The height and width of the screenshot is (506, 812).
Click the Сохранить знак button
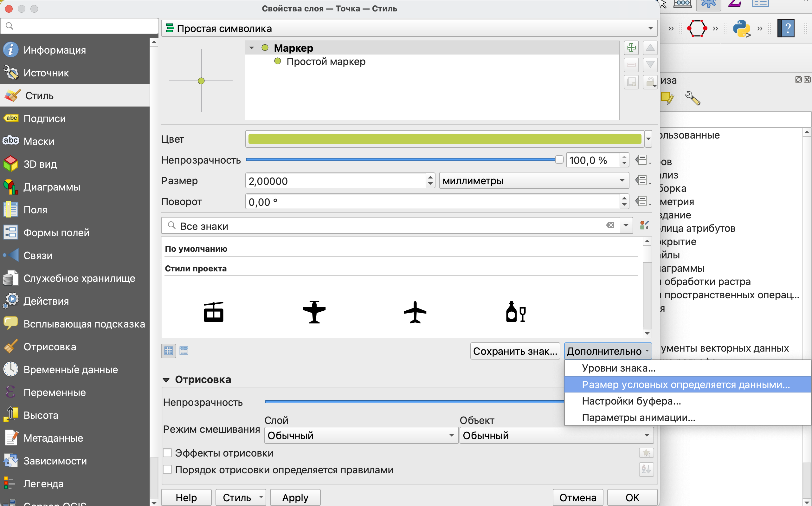click(x=515, y=351)
